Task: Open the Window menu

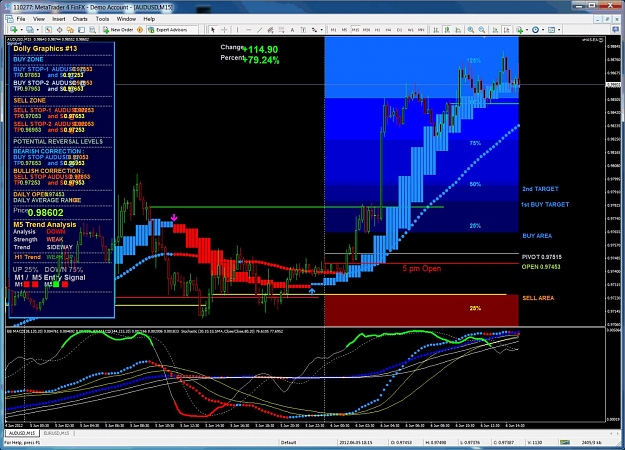Action: (x=126, y=19)
